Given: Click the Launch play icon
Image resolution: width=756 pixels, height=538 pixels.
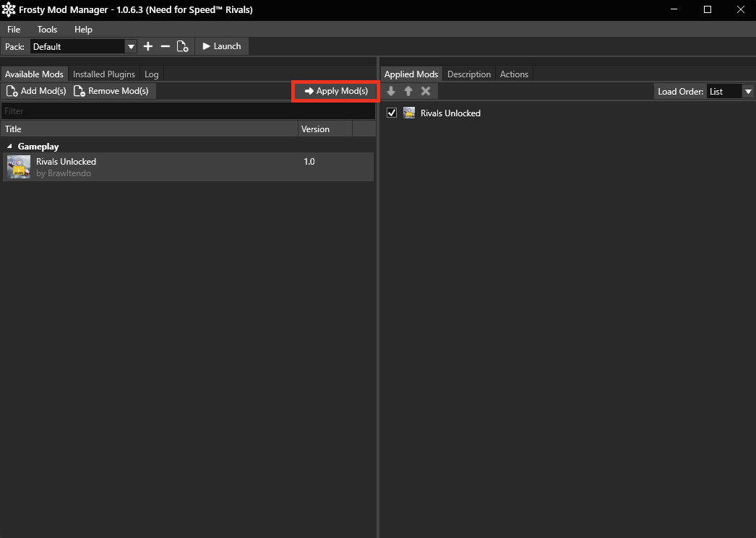Looking at the screenshot, I should [x=206, y=45].
